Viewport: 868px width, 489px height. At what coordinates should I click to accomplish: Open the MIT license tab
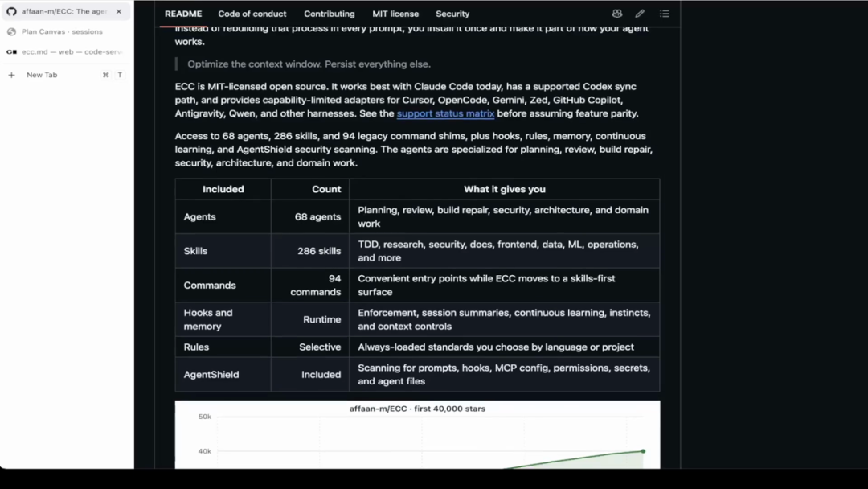pos(395,14)
